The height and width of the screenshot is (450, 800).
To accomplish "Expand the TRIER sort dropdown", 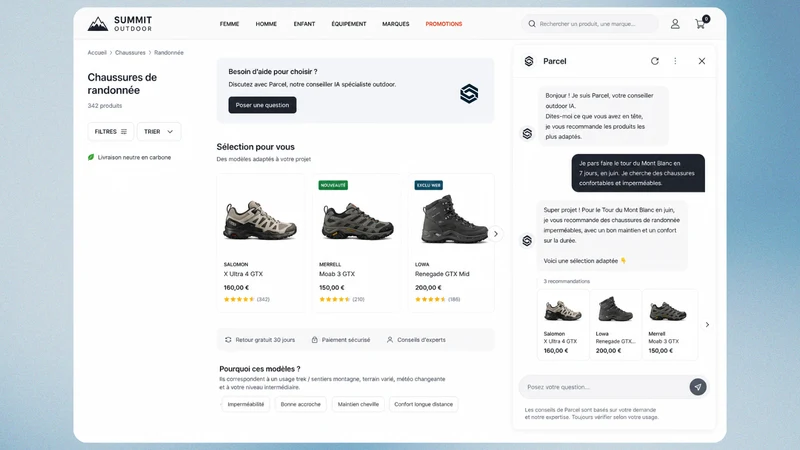I will [x=159, y=132].
